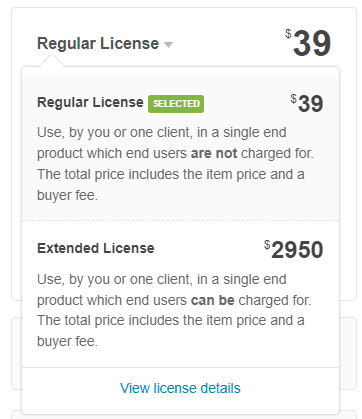Viewport: 362px width, 419px height.
Task: Choose the Regular License option in popup
Action: click(90, 102)
